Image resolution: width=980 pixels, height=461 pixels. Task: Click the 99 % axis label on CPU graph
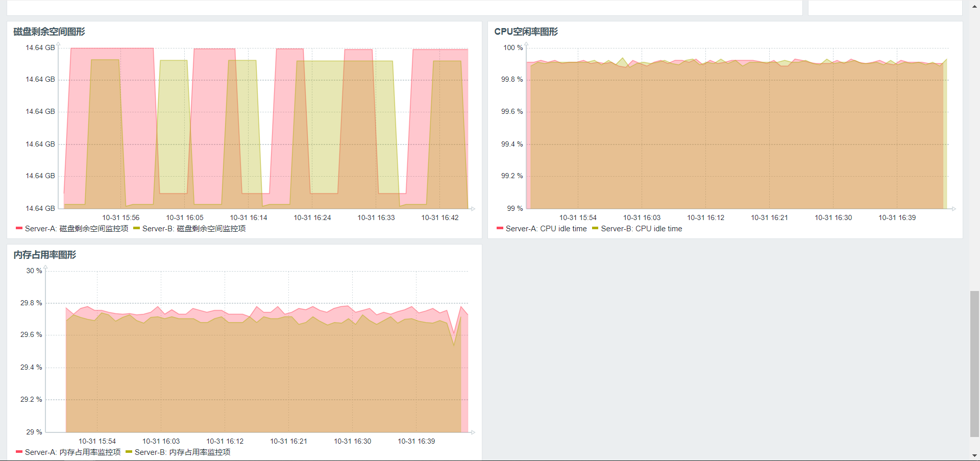[515, 208]
